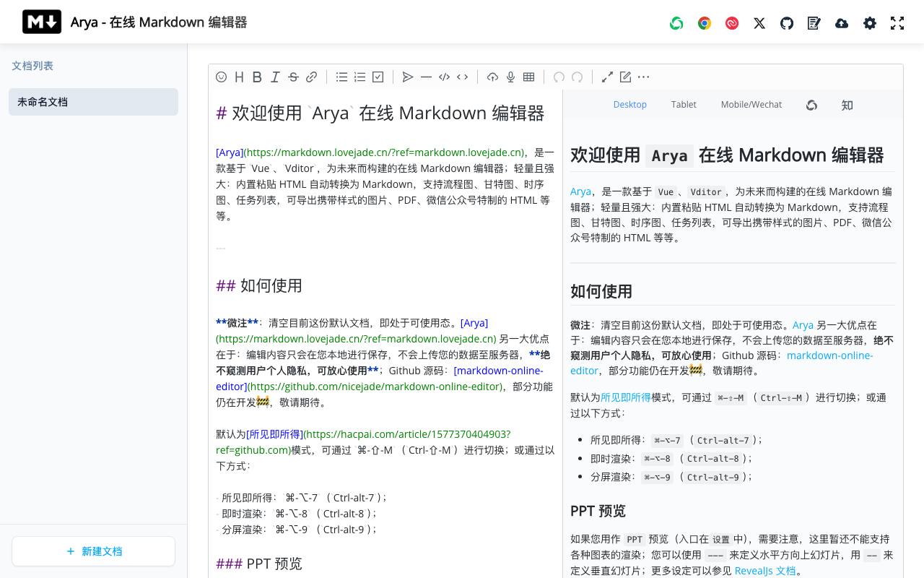
Task: Switch preview to Tablet mode
Action: (684, 104)
